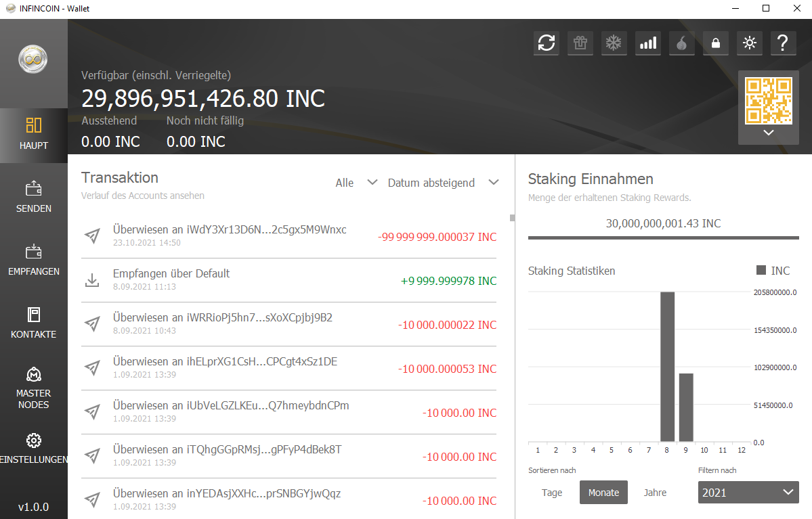Open the Datum absteigend sort dropdown
Image resolution: width=812 pixels, height=519 pixels.
tap(443, 183)
